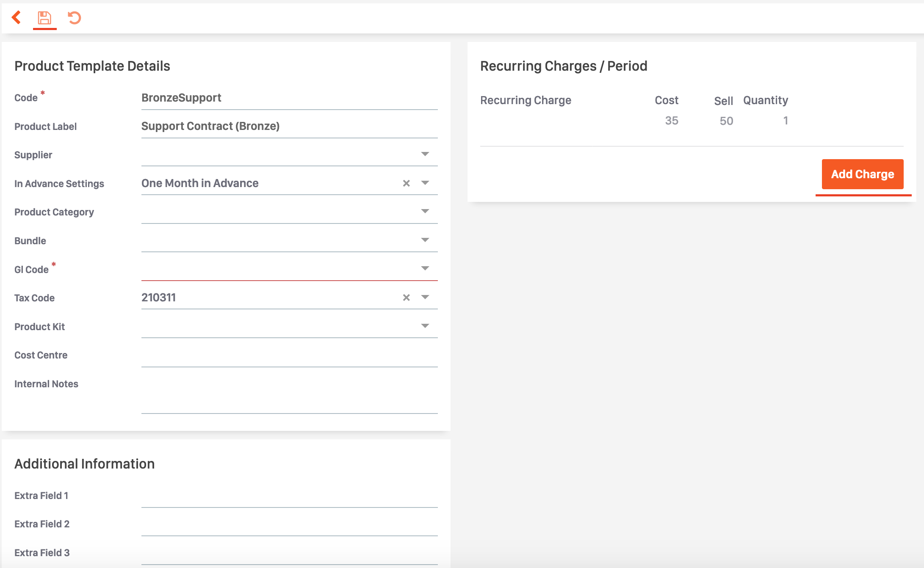Clear the Tax Code 210311 value
924x568 pixels.
[x=406, y=297]
